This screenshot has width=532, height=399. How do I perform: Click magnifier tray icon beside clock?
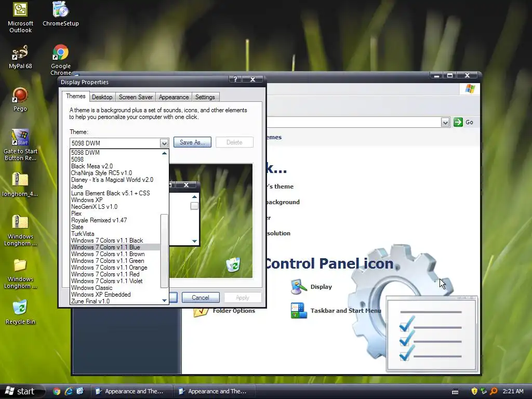pyautogui.click(x=494, y=391)
